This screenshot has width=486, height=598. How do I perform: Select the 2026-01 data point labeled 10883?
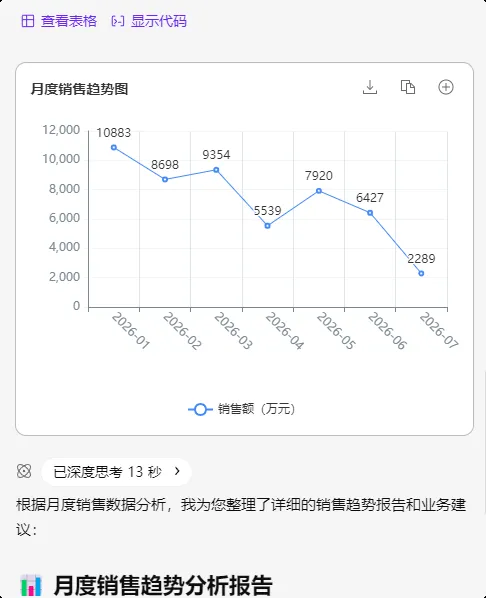114,147
